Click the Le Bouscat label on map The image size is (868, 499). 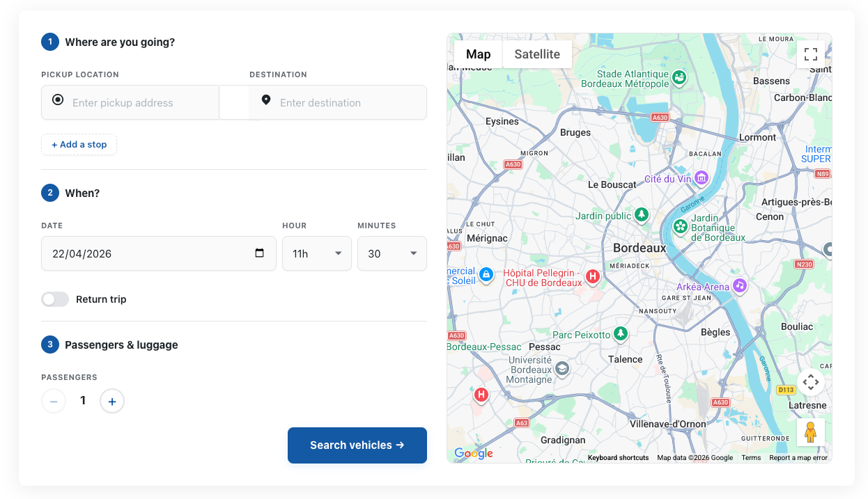tap(612, 184)
